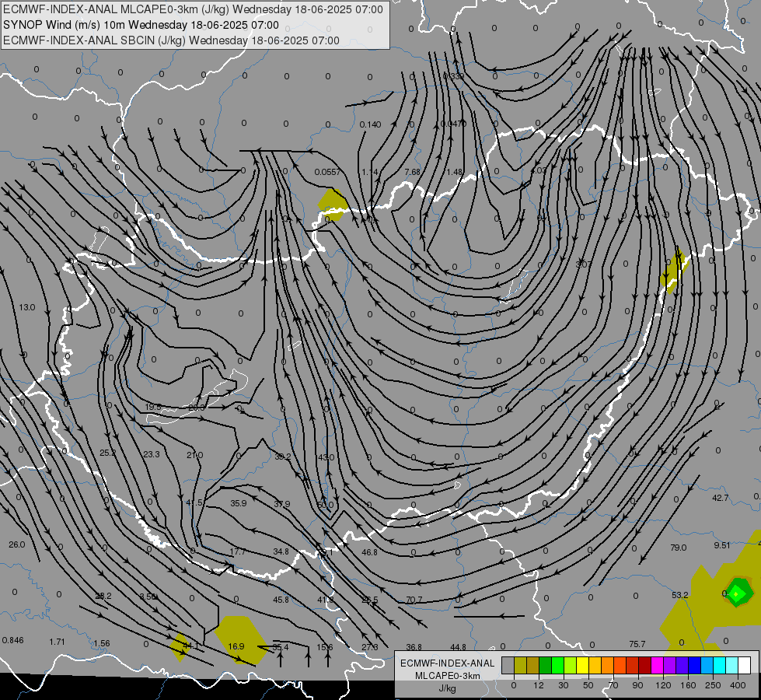761x700 pixels.
Task: Select the 0.140 map value
Action: pyautogui.click(x=370, y=125)
